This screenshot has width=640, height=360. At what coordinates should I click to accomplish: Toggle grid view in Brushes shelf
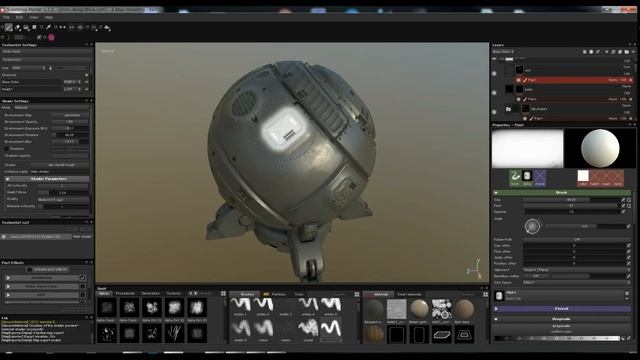click(x=357, y=294)
